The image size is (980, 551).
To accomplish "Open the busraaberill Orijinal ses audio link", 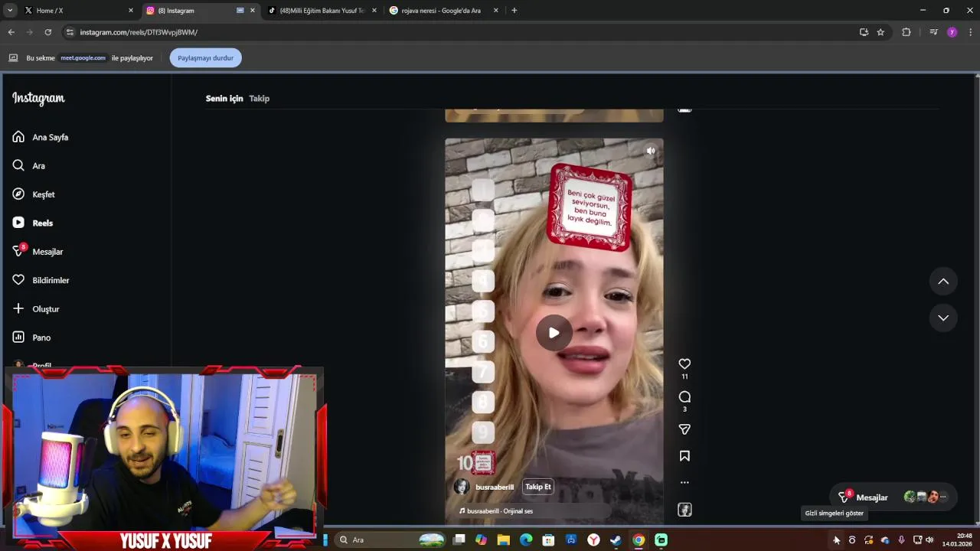I will click(x=500, y=511).
